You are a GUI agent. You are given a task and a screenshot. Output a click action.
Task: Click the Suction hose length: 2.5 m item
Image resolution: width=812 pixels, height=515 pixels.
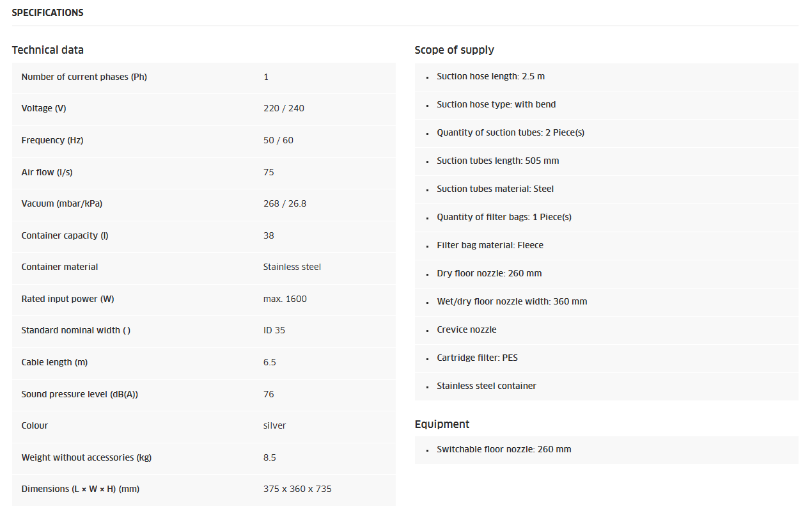pos(490,76)
